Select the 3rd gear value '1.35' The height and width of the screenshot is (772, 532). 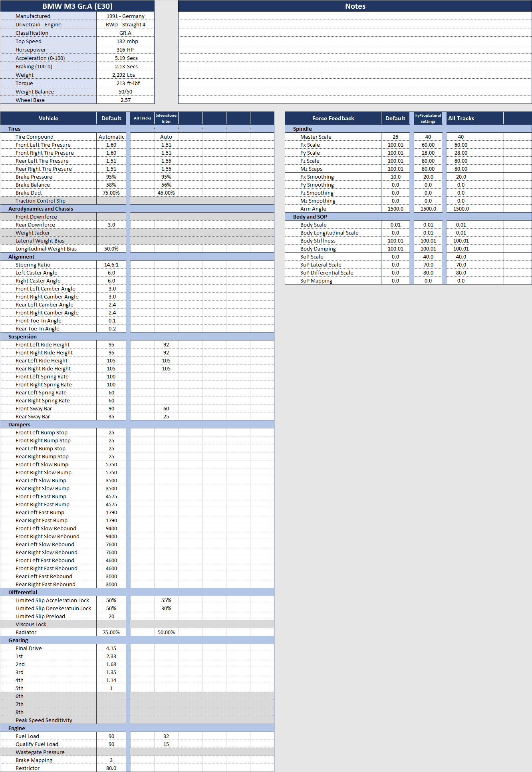[x=111, y=672]
